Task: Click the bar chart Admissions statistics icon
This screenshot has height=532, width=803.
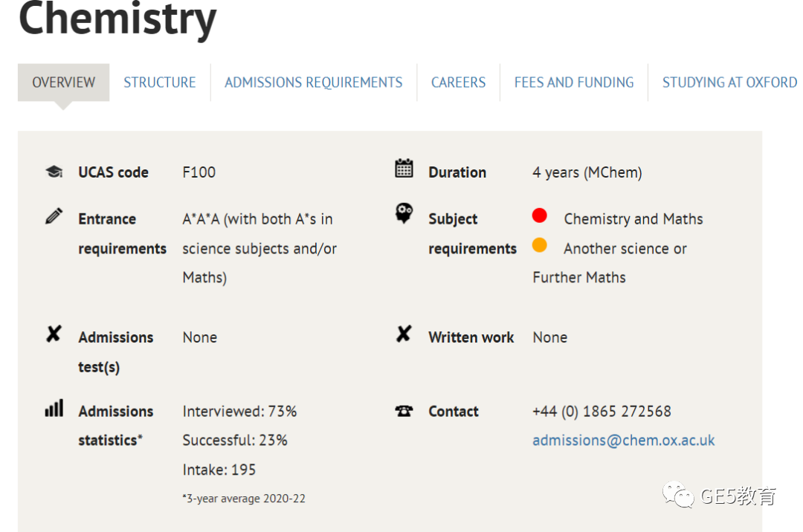Action: click(x=54, y=408)
